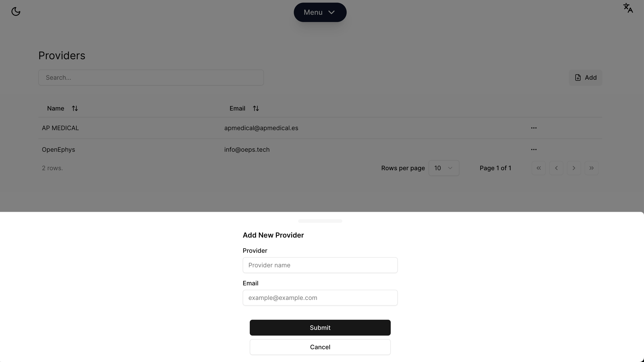This screenshot has height=362, width=644.
Task: Select the apmedical@apmedical.es email cell
Action: [x=261, y=128]
